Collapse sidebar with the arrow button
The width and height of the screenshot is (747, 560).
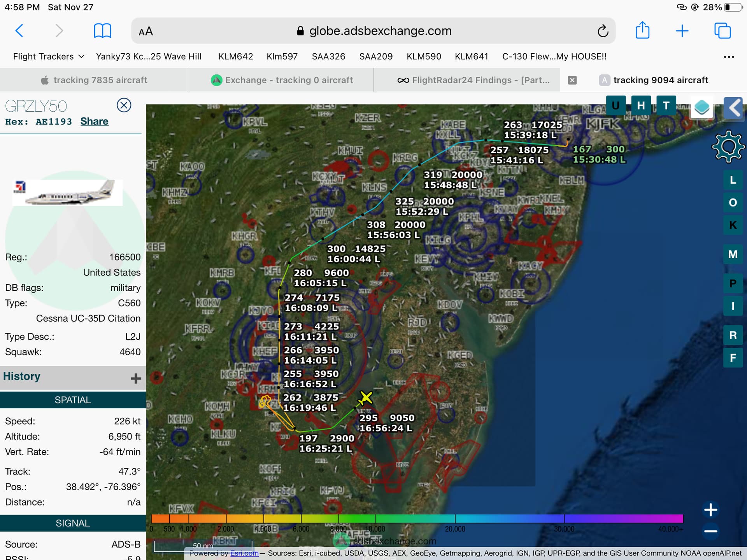(x=734, y=108)
